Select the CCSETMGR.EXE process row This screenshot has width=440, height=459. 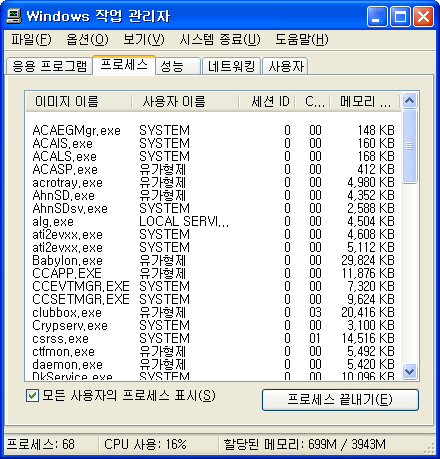213,299
